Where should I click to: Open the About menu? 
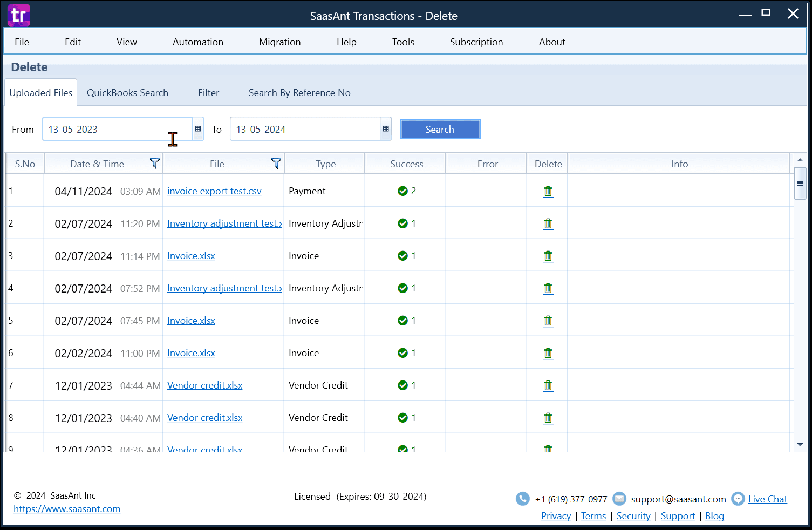point(552,42)
